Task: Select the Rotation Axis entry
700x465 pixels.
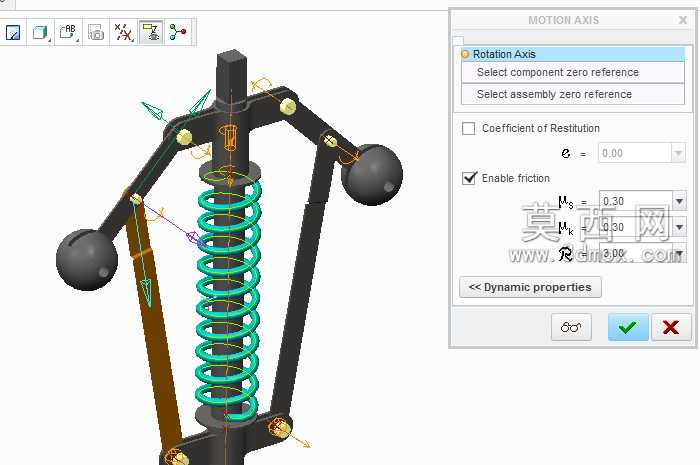Action: tap(573, 54)
